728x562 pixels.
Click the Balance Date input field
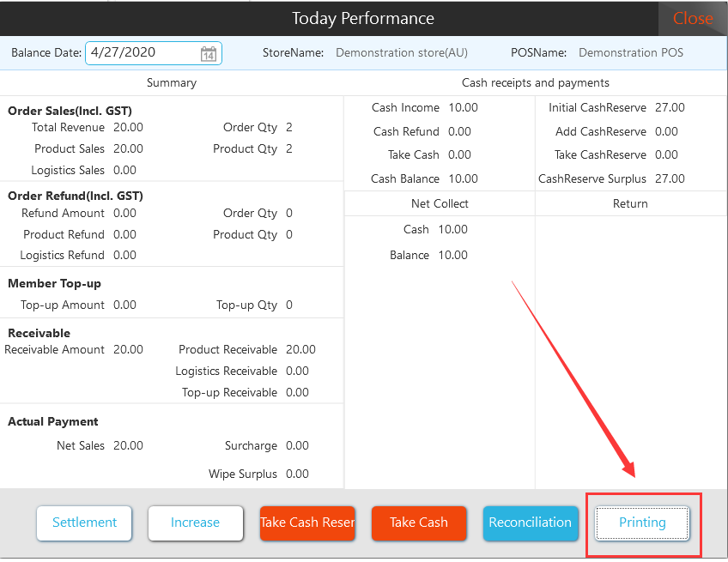(142, 53)
